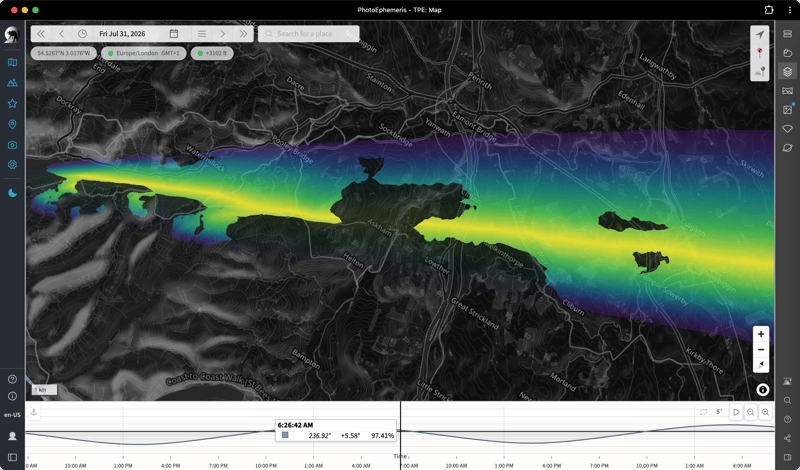Open the planet icon in right sidebar
The height and width of the screenshot is (470, 800).
tap(787, 148)
